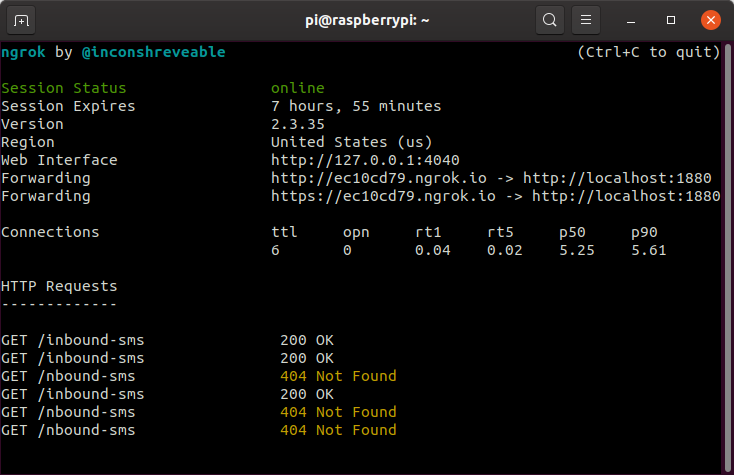Click the ngrok title text
This screenshot has width=734, height=475.
pos(23,52)
